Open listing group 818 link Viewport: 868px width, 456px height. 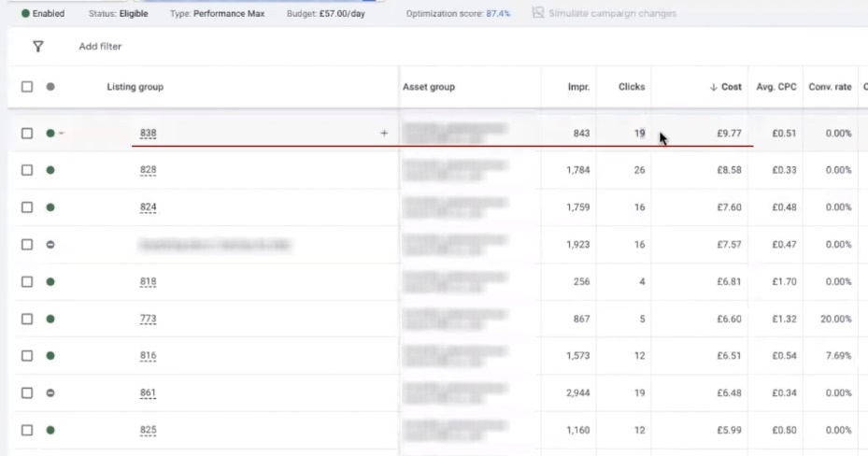(x=148, y=282)
